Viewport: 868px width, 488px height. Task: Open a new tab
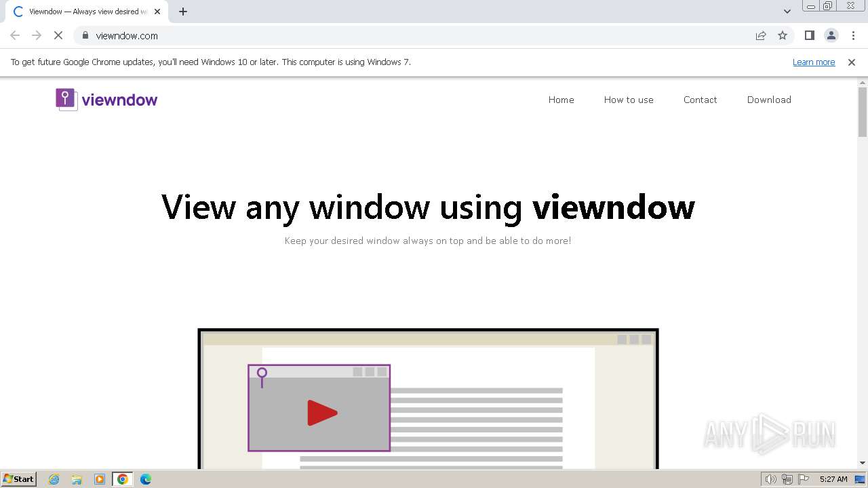pyautogui.click(x=183, y=12)
